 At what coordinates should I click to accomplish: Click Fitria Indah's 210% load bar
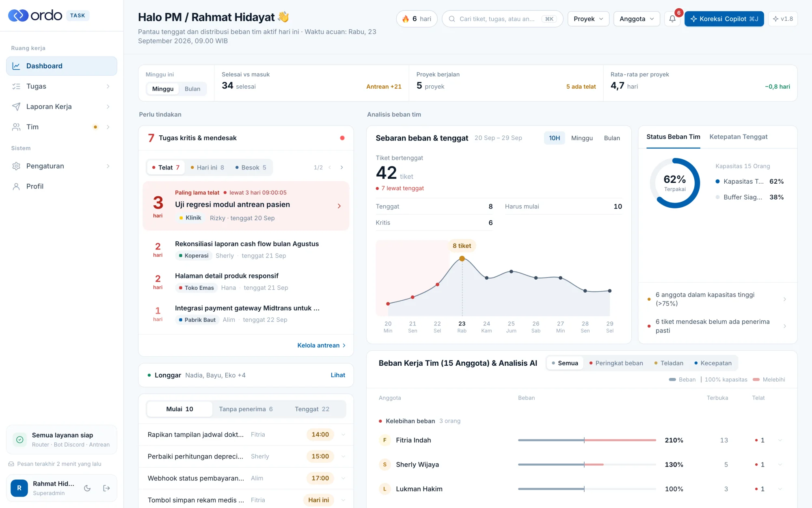(587, 440)
